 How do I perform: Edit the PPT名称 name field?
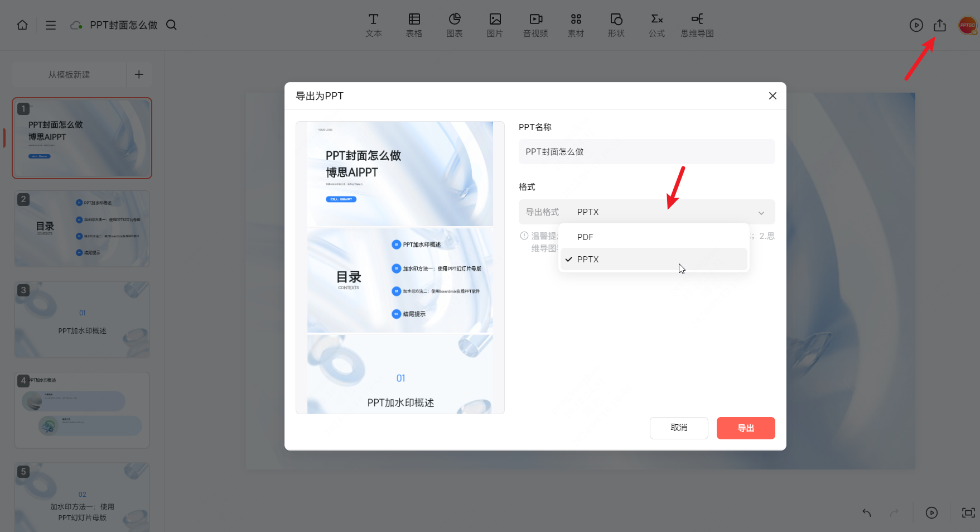(x=646, y=152)
